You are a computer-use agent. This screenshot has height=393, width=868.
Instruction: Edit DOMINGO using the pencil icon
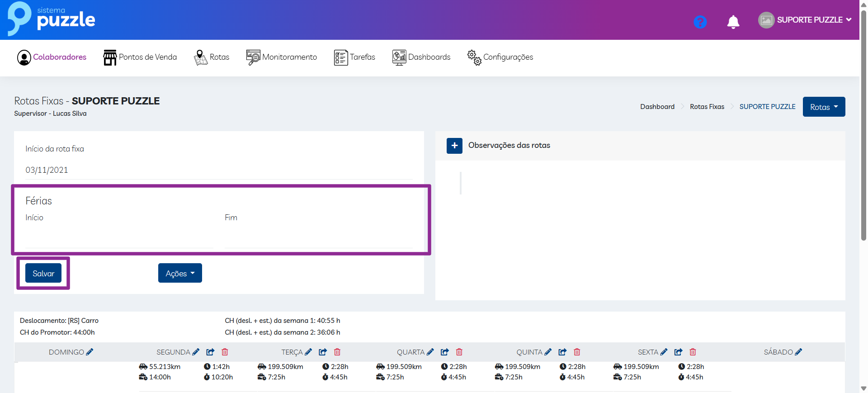click(x=90, y=352)
